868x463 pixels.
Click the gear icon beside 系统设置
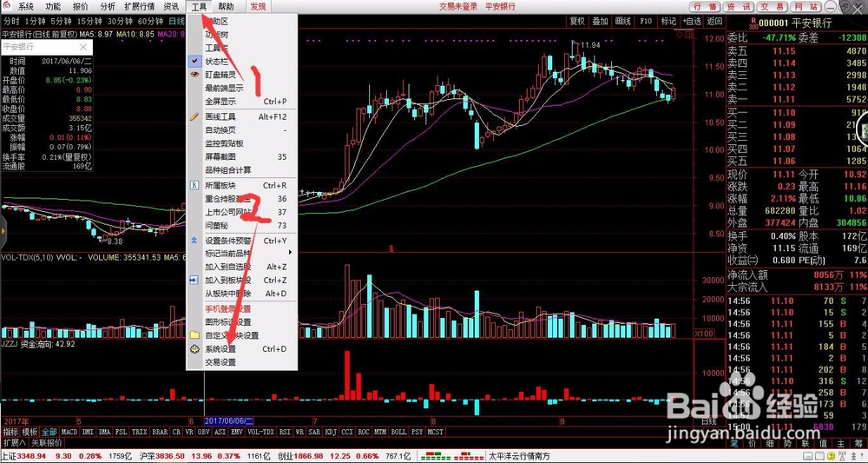pos(194,349)
